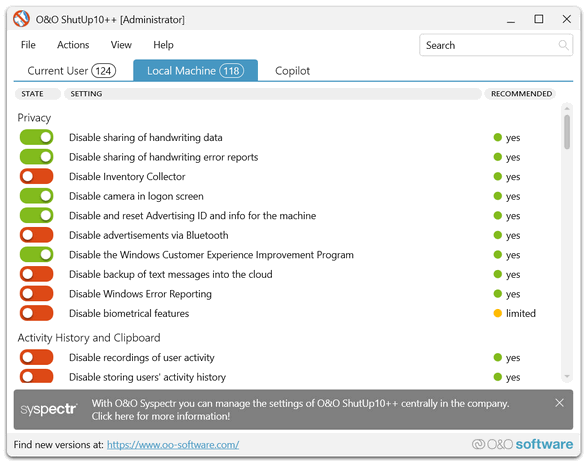
Task: Click the O&O software logo
Action: [522, 444]
